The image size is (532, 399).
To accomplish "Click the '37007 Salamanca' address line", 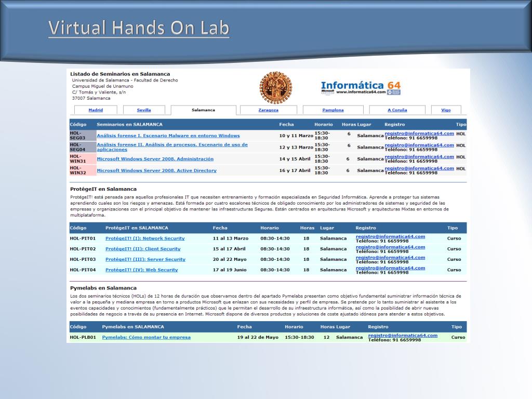I will (x=91, y=98).
